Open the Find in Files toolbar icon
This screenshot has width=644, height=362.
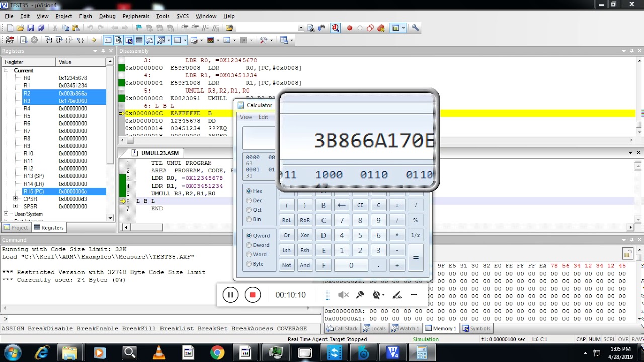click(x=230, y=28)
